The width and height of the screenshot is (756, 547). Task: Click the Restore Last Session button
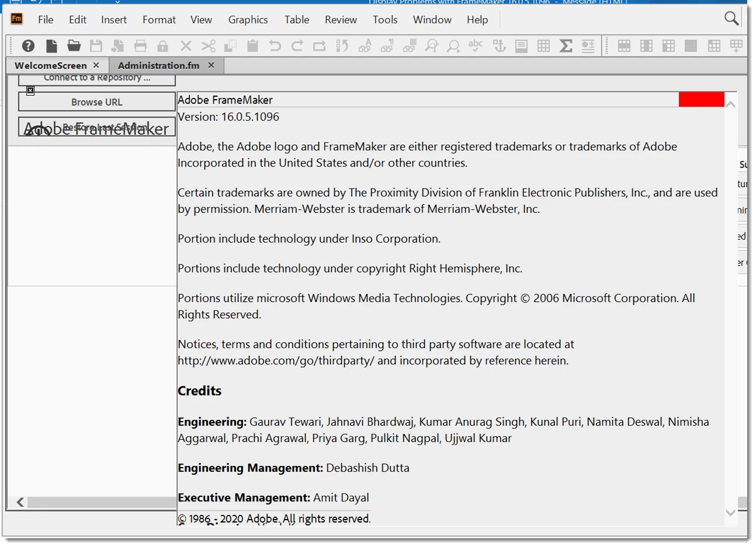(x=97, y=127)
